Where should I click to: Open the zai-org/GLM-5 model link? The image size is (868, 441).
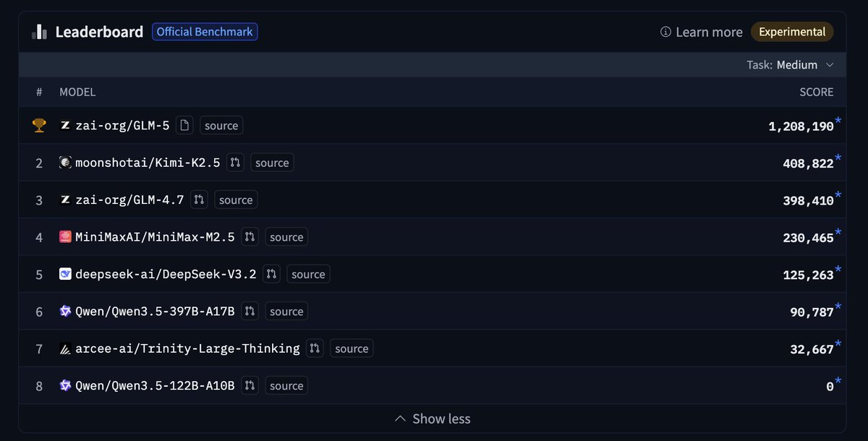pos(122,126)
